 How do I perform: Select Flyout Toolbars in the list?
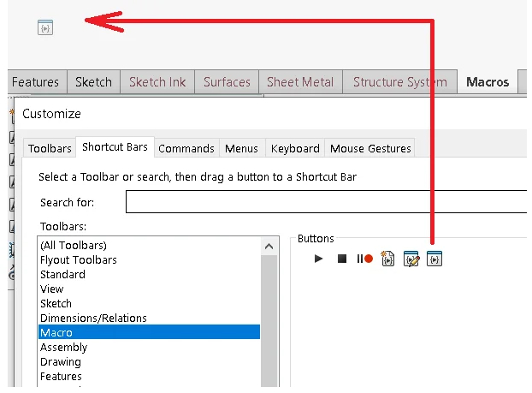coord(79,259)
